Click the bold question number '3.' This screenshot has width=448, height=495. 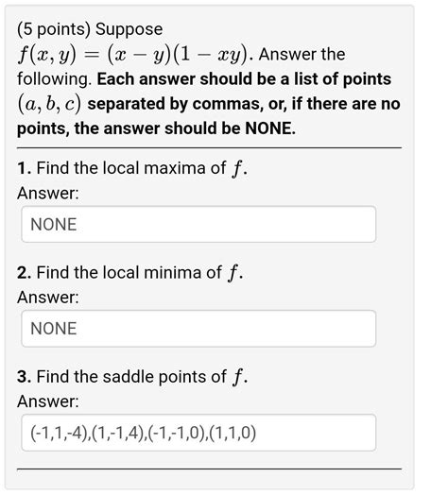pos(25,377)
